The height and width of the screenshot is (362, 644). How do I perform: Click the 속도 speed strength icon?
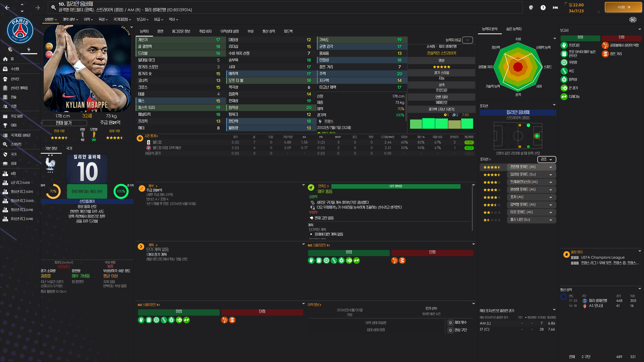point(564,71)
